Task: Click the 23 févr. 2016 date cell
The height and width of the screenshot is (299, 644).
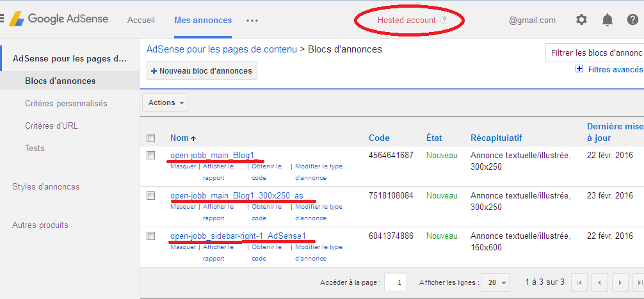Action: click(610, 195)
